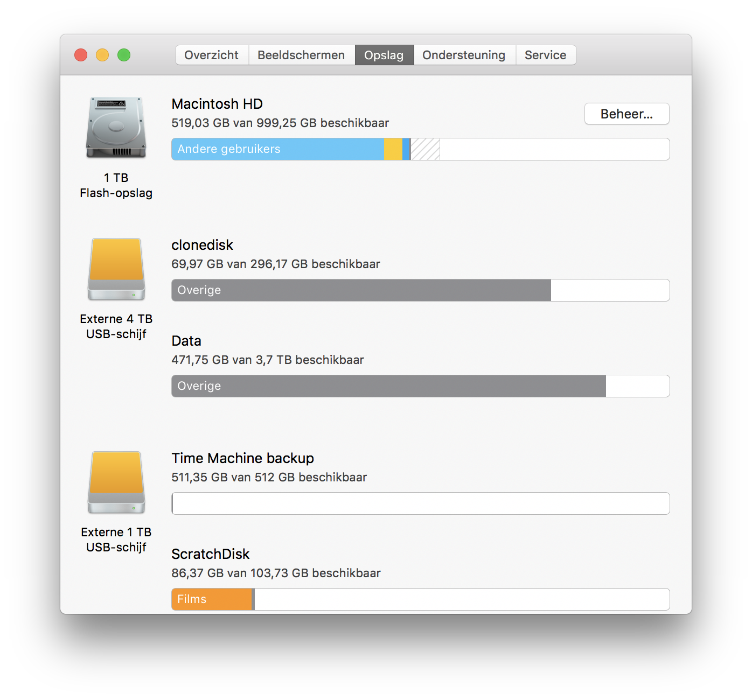Click the striped segment in Macintosh HD bar
The image size is (752, 700).
426,149
